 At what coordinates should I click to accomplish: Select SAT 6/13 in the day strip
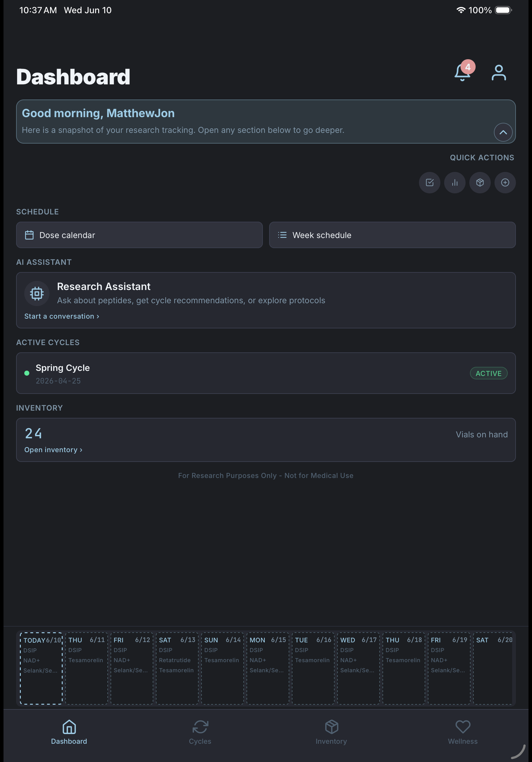click(177, 669)
